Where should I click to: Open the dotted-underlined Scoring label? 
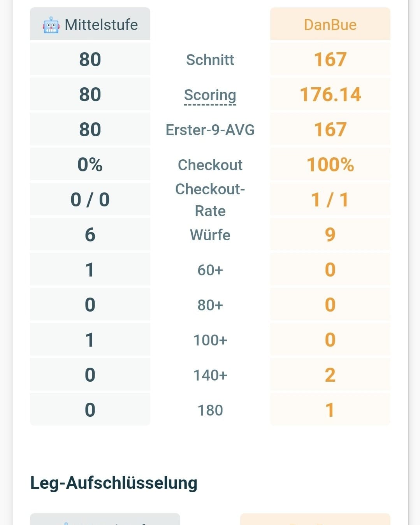click(210, 95)
